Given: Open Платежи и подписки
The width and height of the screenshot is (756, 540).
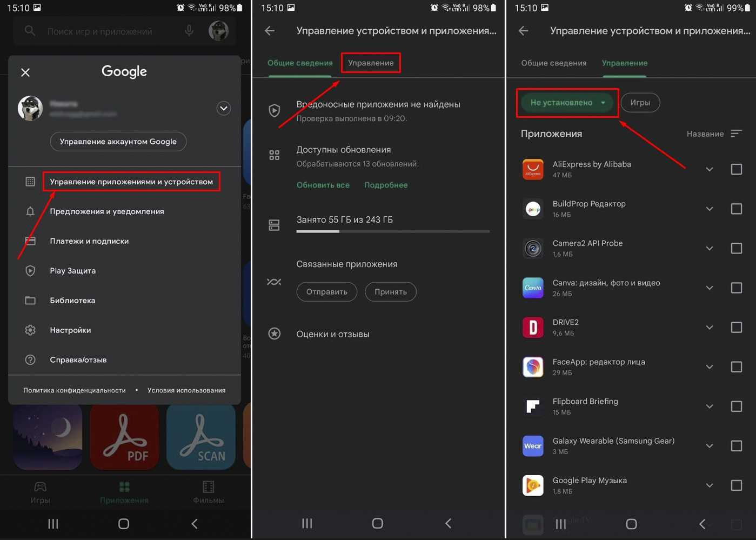Looking at the screenshot, I should (x=89, y=241).
